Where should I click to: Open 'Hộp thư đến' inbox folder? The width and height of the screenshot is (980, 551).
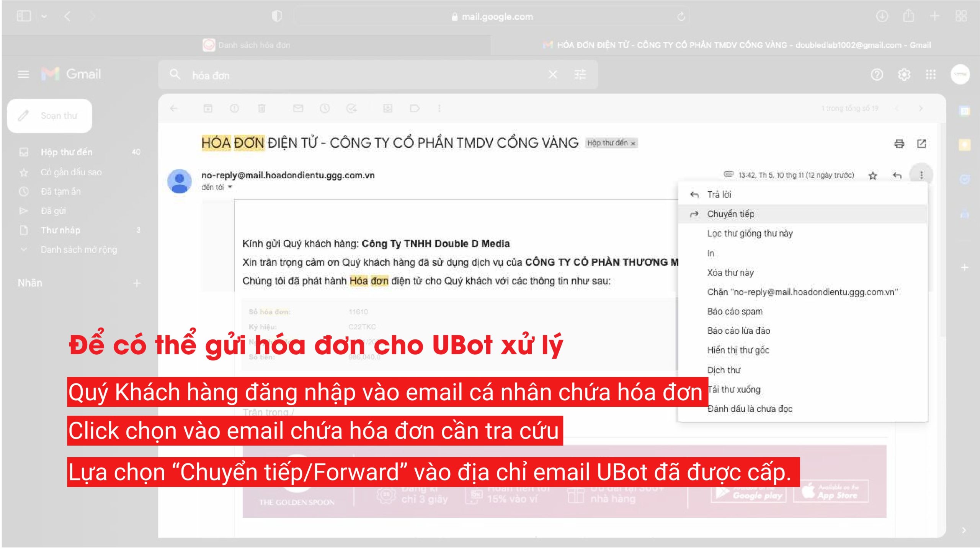click(66, 152)
